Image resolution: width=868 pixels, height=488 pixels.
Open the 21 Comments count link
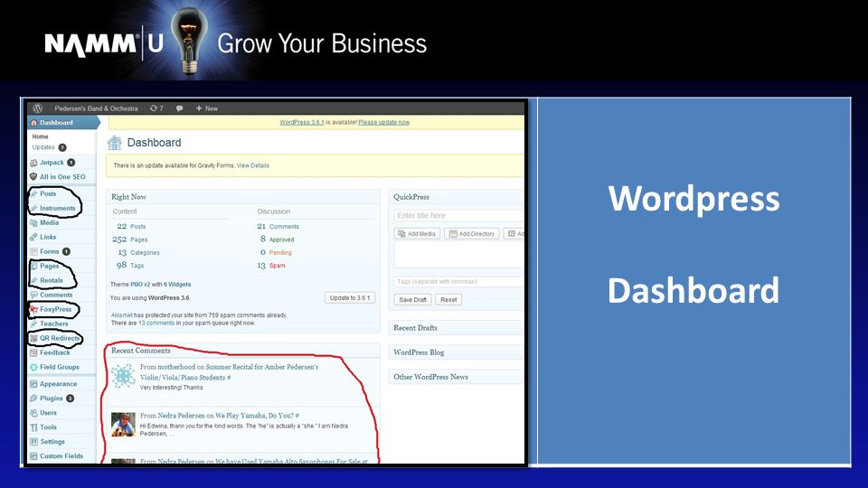(278, 226)
